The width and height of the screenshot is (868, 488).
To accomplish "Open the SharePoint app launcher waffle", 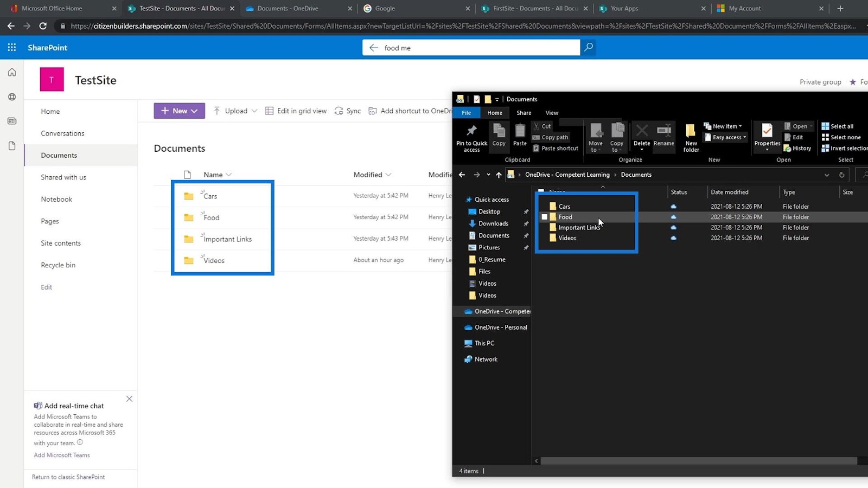I will (12, 48).
